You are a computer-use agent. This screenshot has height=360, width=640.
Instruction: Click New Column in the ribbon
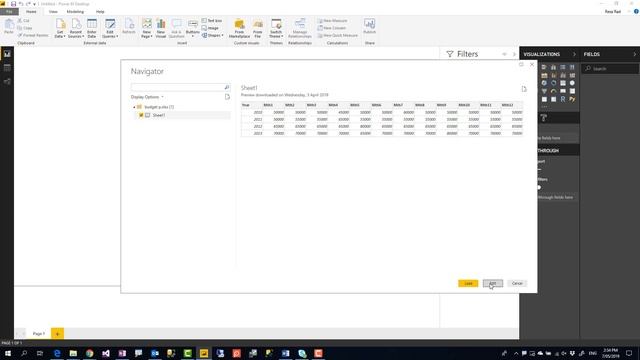pyautogui.click(x=332, y=28)
